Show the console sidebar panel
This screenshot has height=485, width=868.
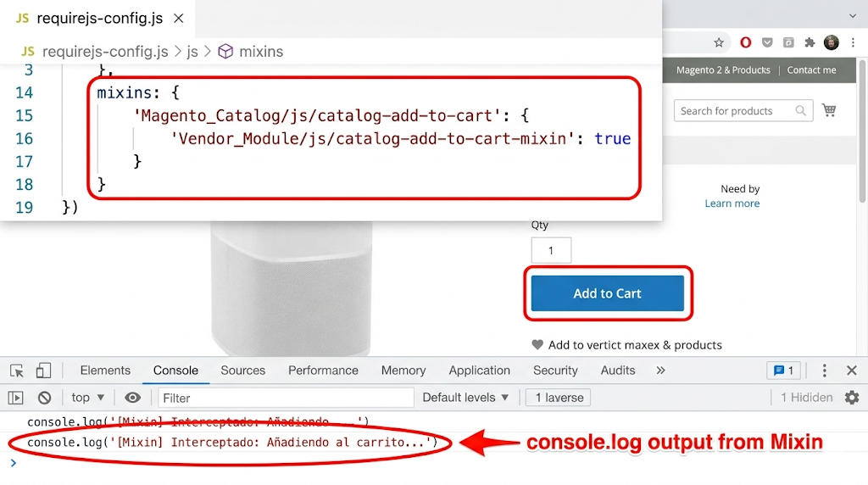[x=15, y=398]
